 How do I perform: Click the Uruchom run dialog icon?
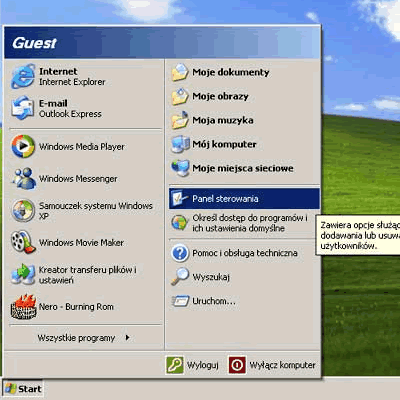click(180, 301)
